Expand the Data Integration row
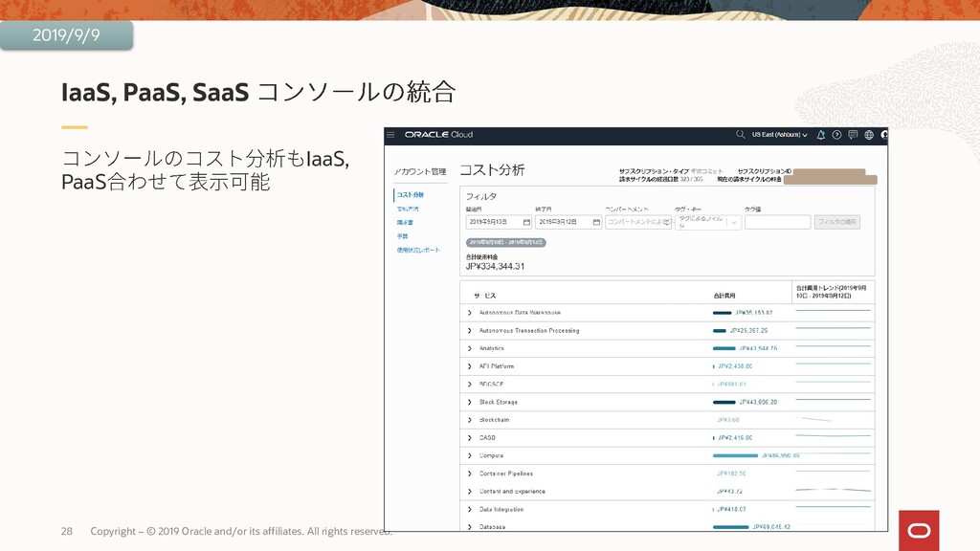Image resolution: width=980 pixels, height=551 pixels. click(469, 509)
